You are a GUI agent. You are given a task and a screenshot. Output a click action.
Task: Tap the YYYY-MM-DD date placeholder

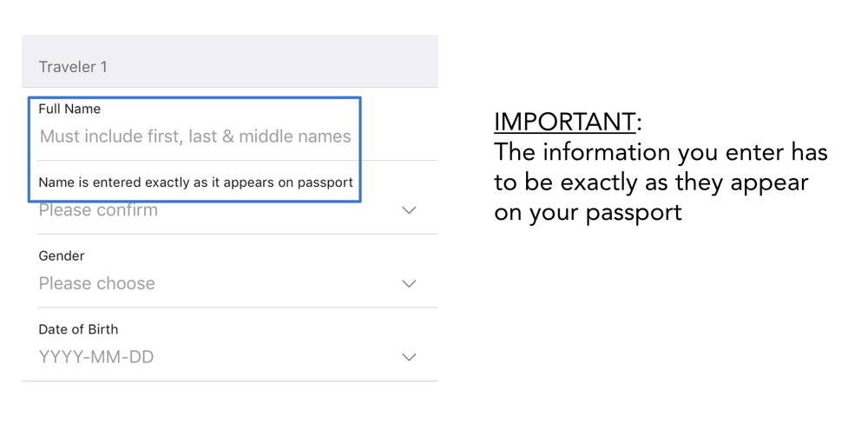click(x=96, y=357)
